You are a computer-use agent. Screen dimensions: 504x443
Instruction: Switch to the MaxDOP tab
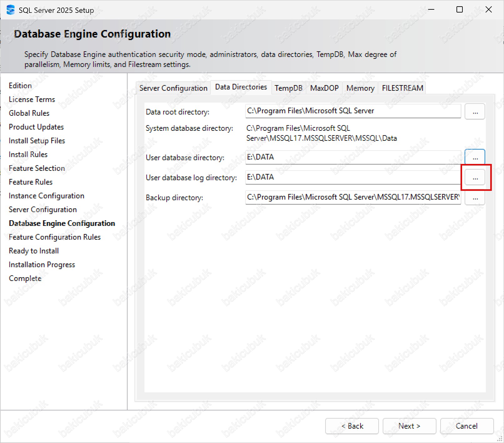pos(324,88)
